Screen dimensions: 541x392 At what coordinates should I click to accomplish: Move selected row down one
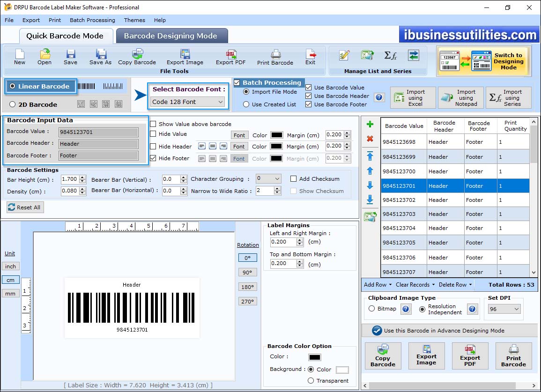pyautogui.click(x=370, y=185)
